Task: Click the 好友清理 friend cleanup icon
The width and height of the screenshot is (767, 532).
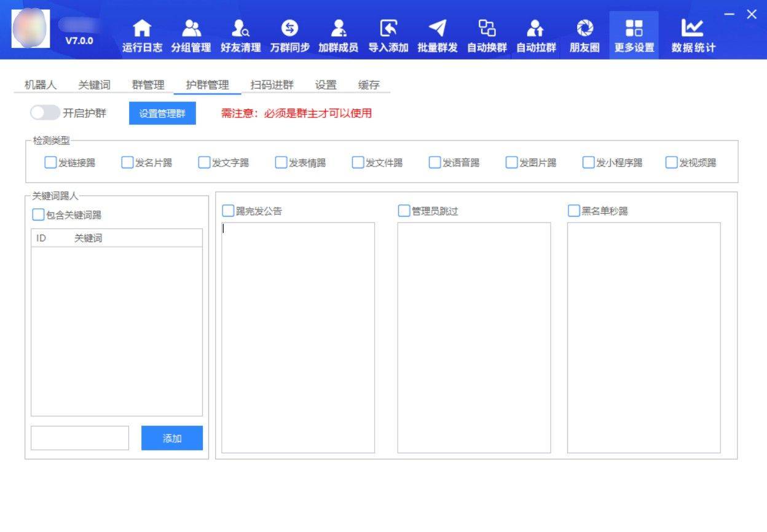Action: [240, 29]
